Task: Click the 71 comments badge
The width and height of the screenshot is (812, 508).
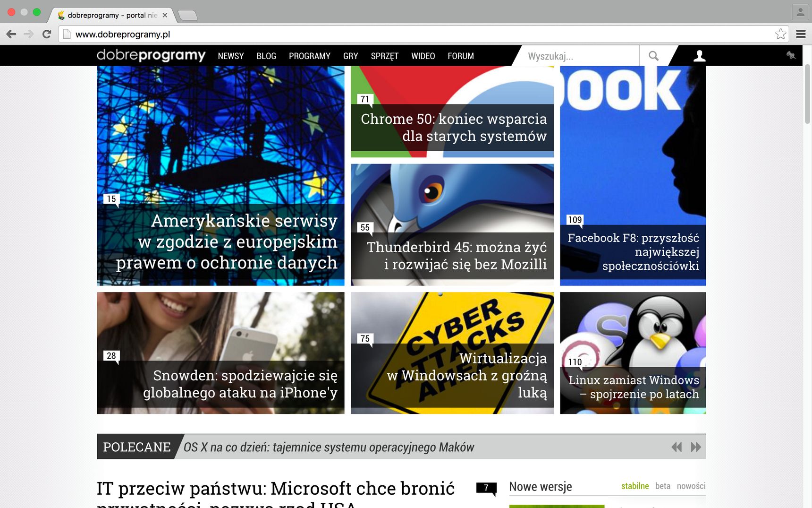Action: point(365,99)
